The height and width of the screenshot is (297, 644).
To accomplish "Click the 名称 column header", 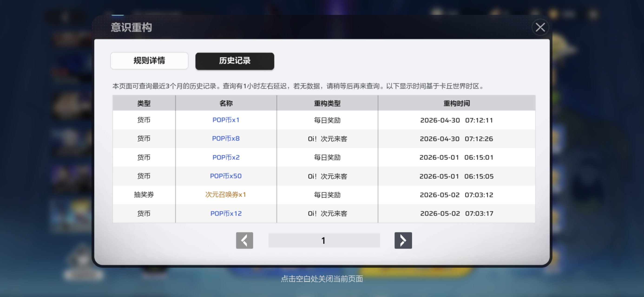I will click(226, 103).
